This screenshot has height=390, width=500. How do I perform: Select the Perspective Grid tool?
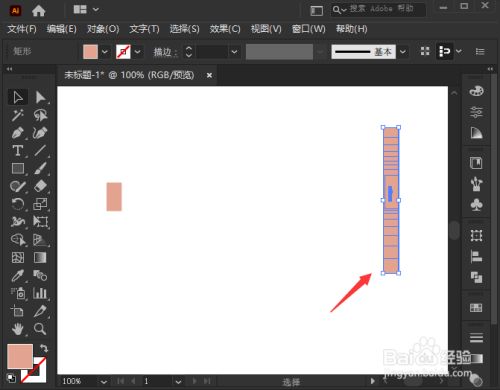[x=40, y=240]
